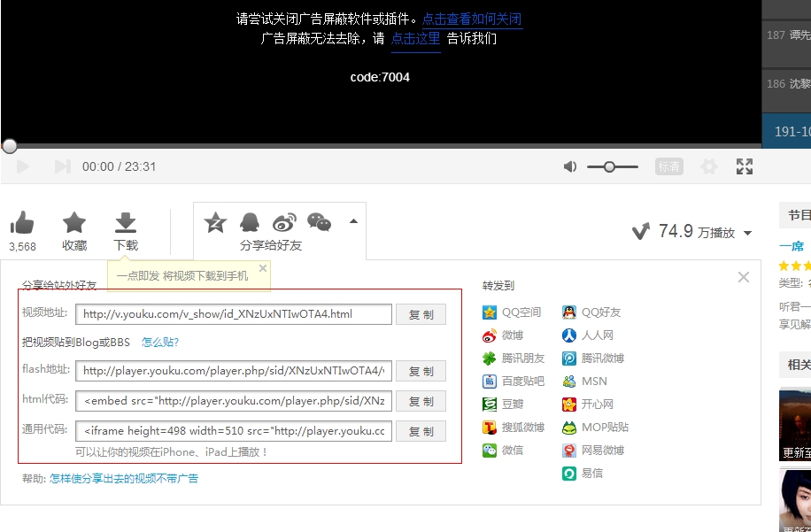Collapse the 分享给好友 share panel arrow

tap(354, 221)
